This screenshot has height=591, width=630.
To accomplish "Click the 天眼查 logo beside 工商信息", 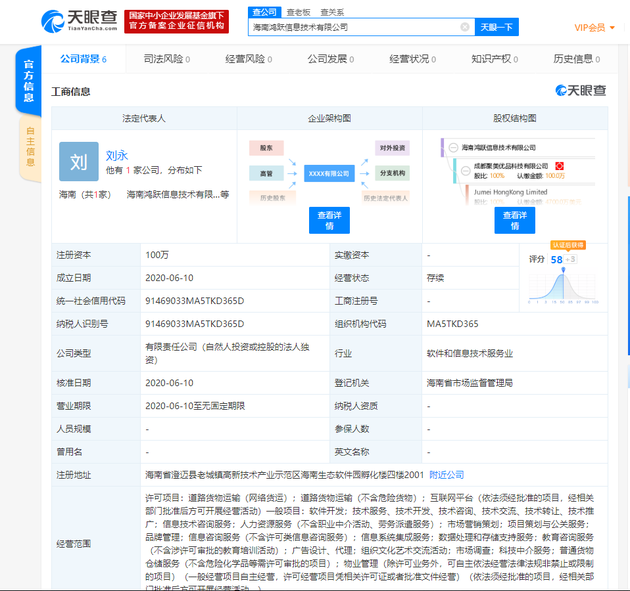I will coord(581,91).
